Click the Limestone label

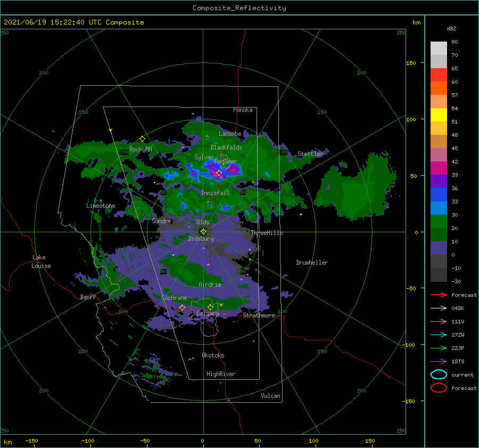point(101,206)
